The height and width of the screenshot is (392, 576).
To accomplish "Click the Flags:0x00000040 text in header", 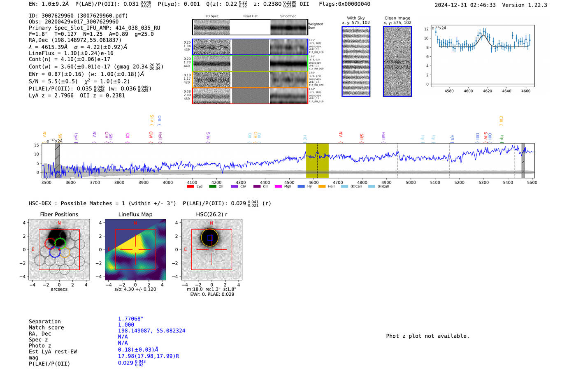I will coord(344,4).
